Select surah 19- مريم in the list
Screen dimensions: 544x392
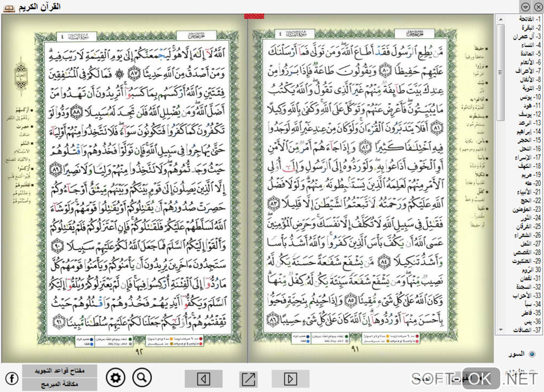[x=531, y=175]
